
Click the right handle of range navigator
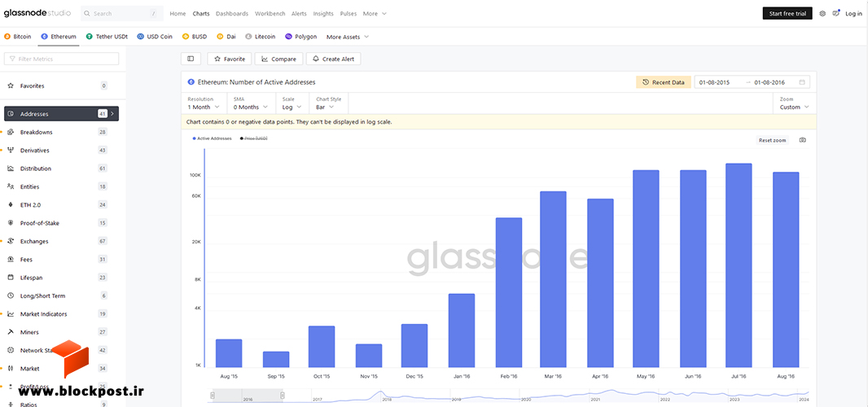[x=283, y=396]
